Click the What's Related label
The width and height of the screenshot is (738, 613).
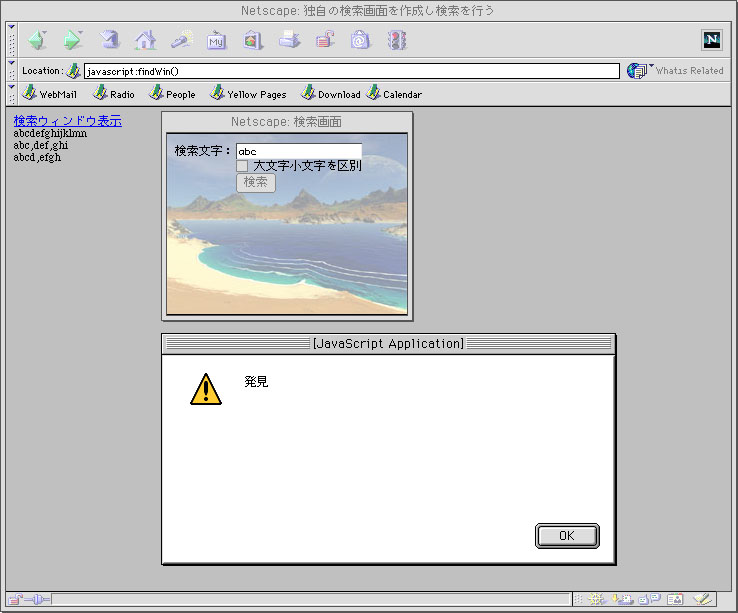click(x=690, y=71)
